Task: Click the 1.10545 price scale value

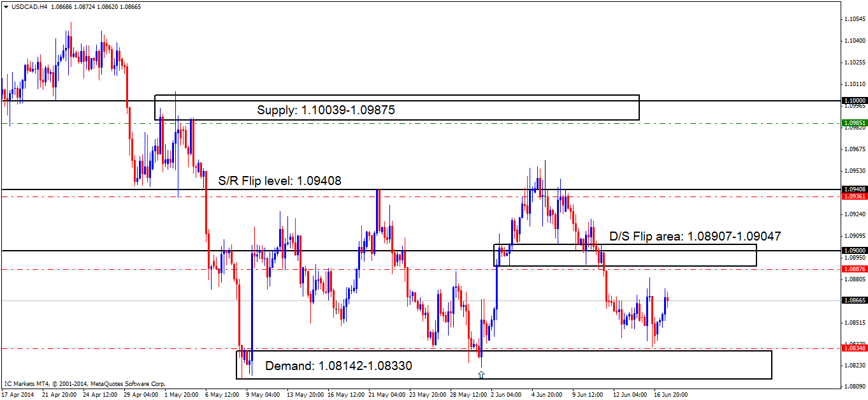Action: coord(854,19)
